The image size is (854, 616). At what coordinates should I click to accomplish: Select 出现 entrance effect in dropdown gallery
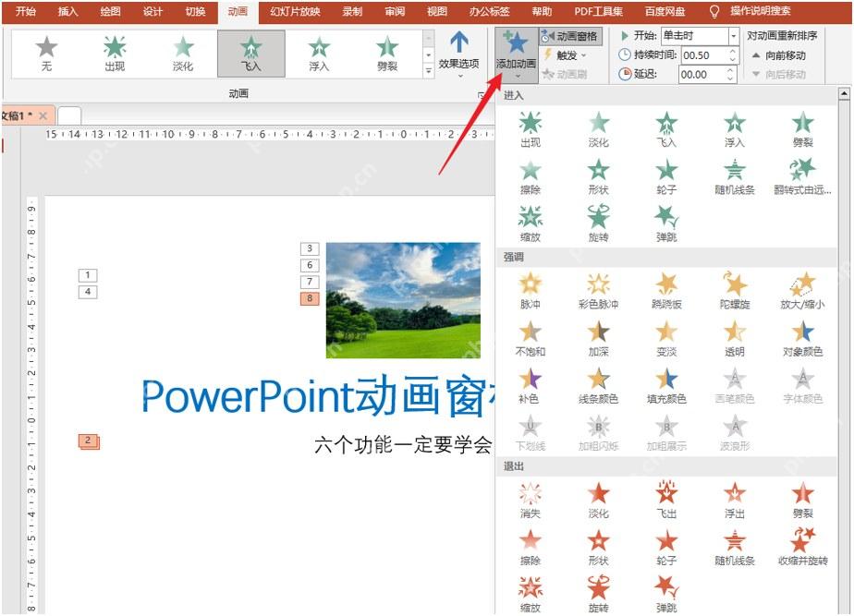[530, 129]
